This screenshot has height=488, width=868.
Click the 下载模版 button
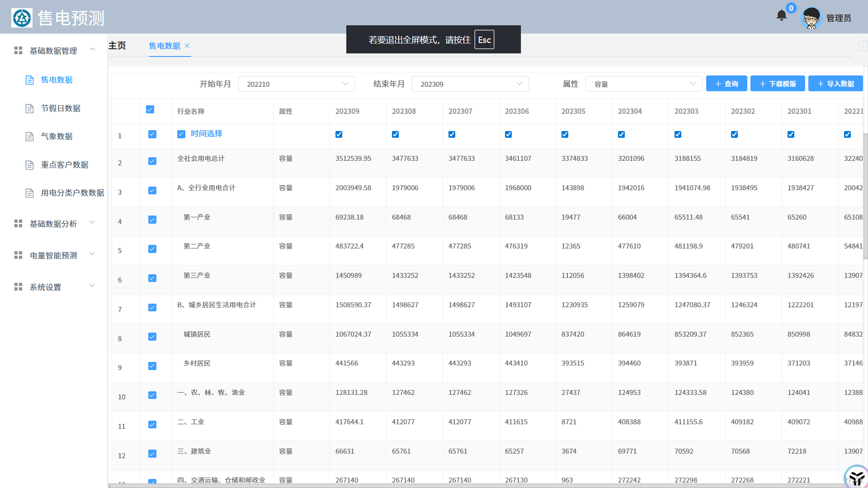tap(777, 84)
